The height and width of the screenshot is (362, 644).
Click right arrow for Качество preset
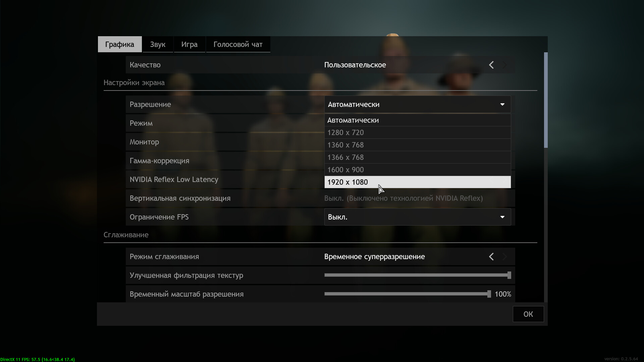(x=504, y=65)
